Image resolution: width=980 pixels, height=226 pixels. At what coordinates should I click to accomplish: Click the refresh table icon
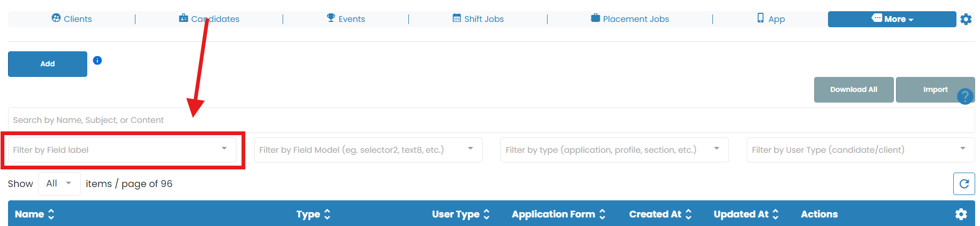(964, 184)
